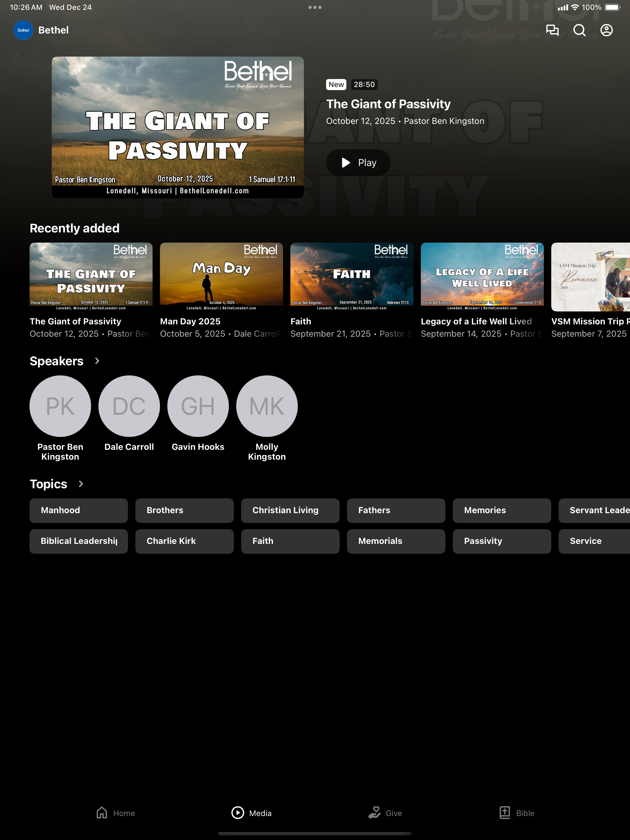
Task: Choose the Memorials topic
Action: click(396, 541)
